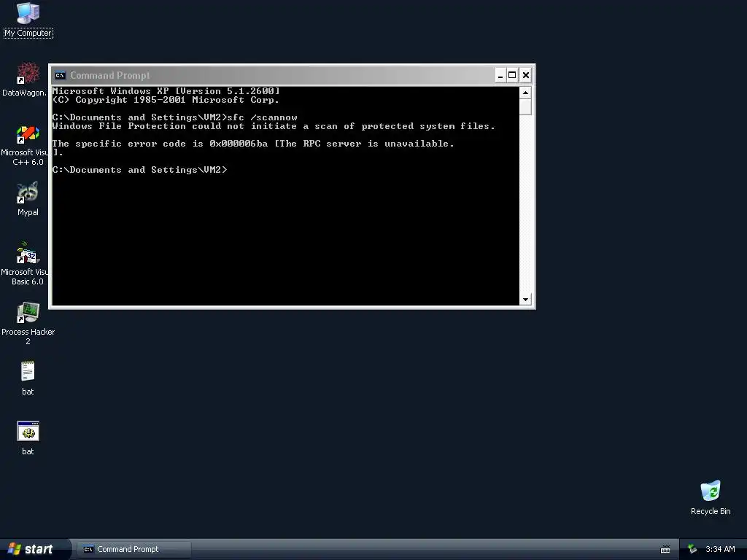Viewport: 747px width, 560px height.
Task: Click the scrollbar up arrow in Command Prompt
Action: [525, 93]
